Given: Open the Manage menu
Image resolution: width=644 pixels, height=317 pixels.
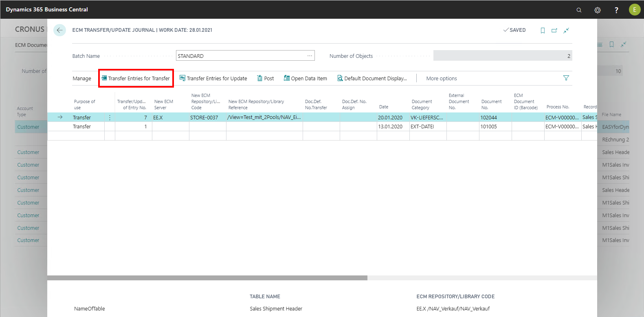Looking at the screenshot, I should click(82, 79).
